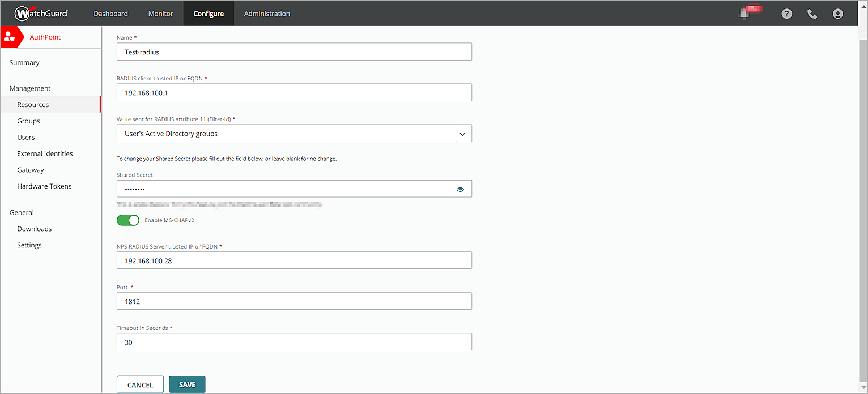This screenshot has height=394, width=868.
Task: Disable the Enable MS-CHAPv2 toggle
Action: click(127, 220)
